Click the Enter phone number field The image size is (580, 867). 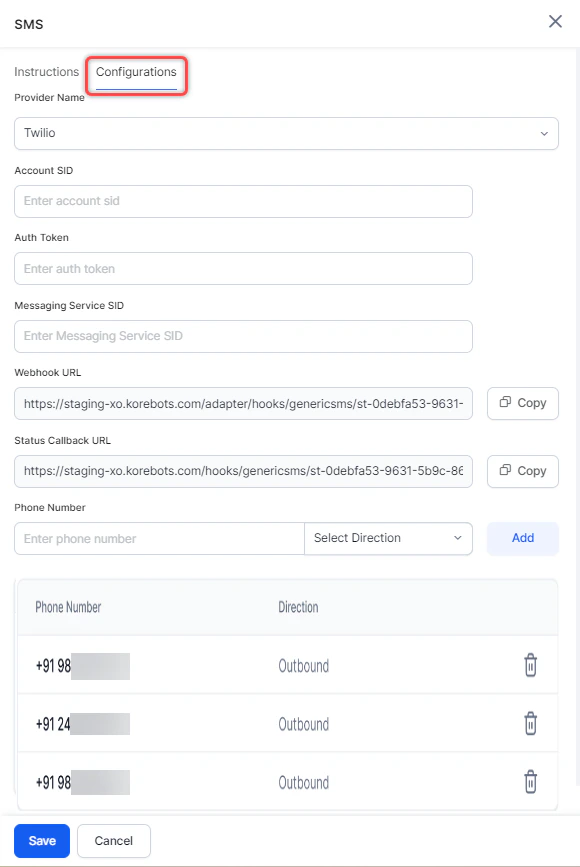pyautogui.click(x=158, y=538)
